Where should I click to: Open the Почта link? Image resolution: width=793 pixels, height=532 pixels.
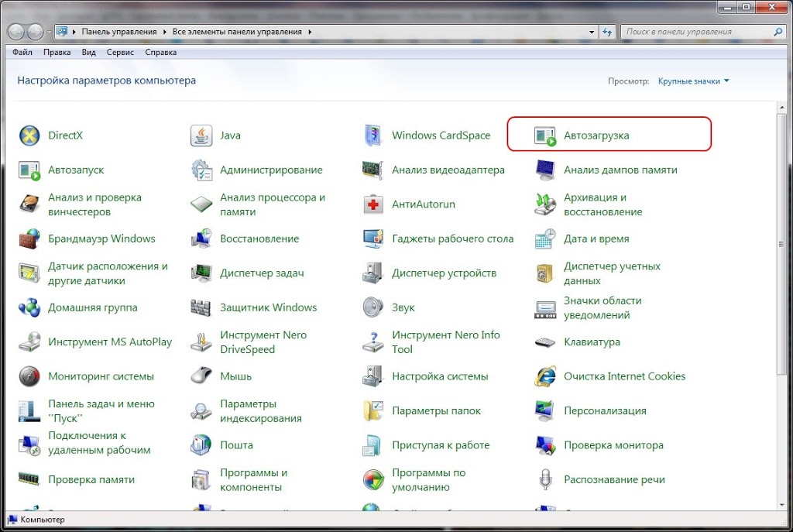[x=236, y=445]
